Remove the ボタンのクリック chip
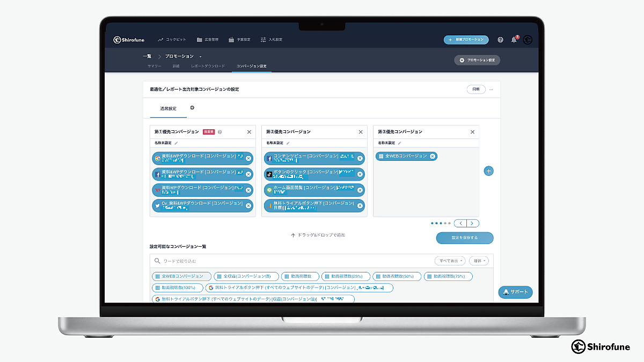644x362 pixels. [x=360, y=174]
